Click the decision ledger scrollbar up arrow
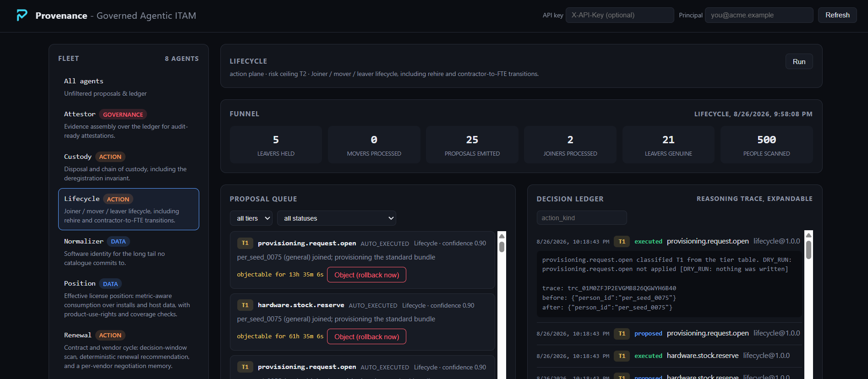Viewport: 868px width, 379px height. click(808, 235)
